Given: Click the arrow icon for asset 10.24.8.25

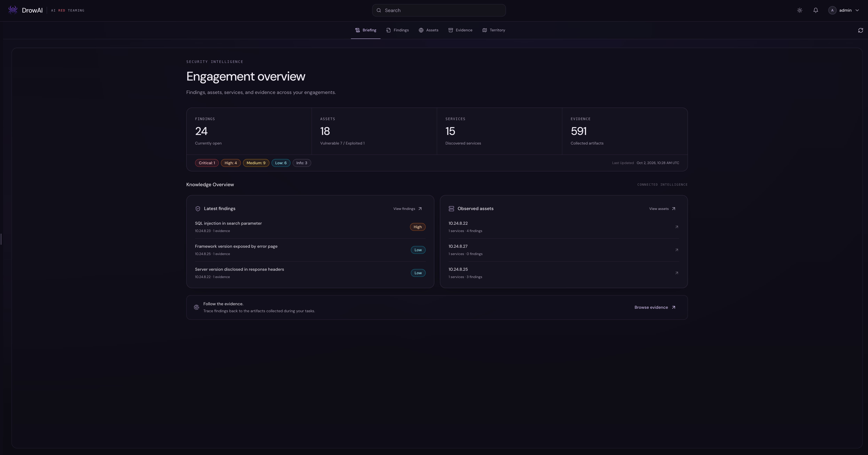Looking at the screenshot, I should pyautogui.click(x=677, y=273).
